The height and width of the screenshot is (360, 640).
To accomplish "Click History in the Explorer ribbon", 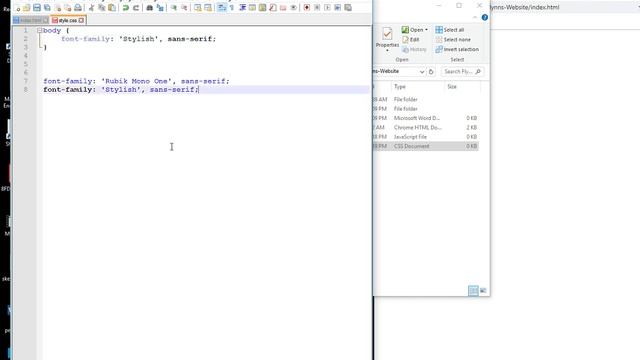I will click(414, 49).
